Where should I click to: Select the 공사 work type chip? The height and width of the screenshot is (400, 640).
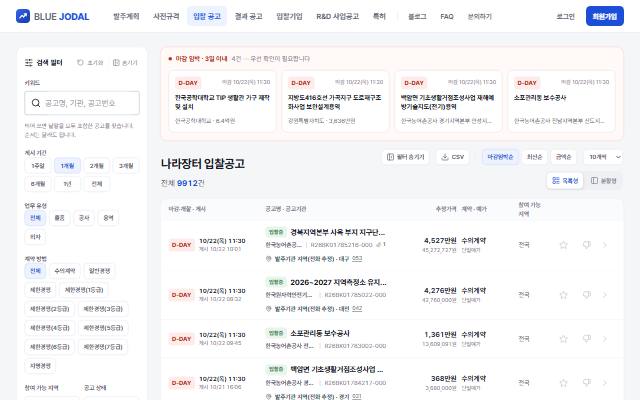pos(84,218)
